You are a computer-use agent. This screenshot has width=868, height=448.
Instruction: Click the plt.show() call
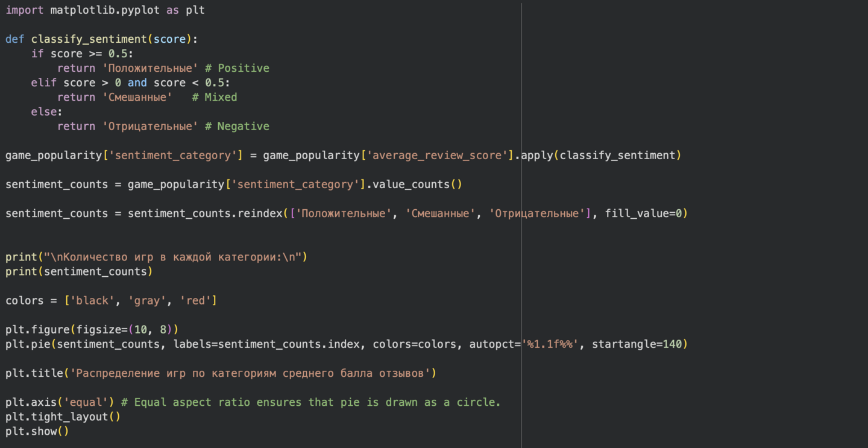[x=37, y=431]
